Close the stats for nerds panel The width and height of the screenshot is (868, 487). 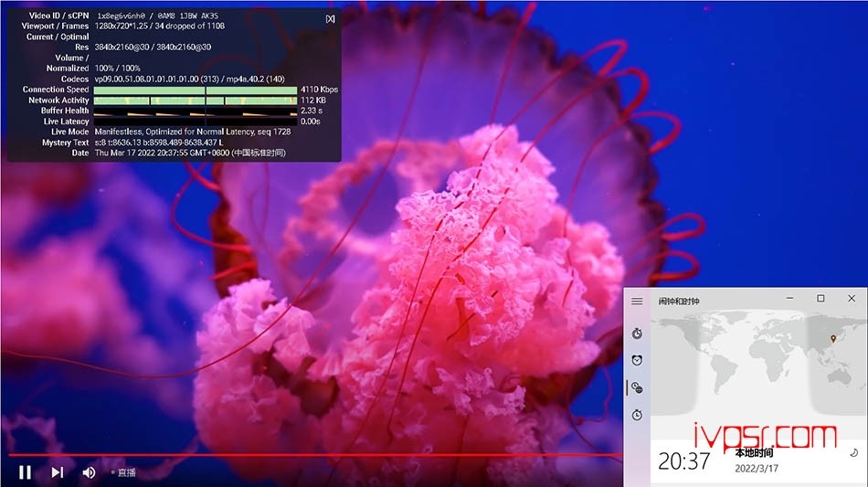click(x=331, y=19)
